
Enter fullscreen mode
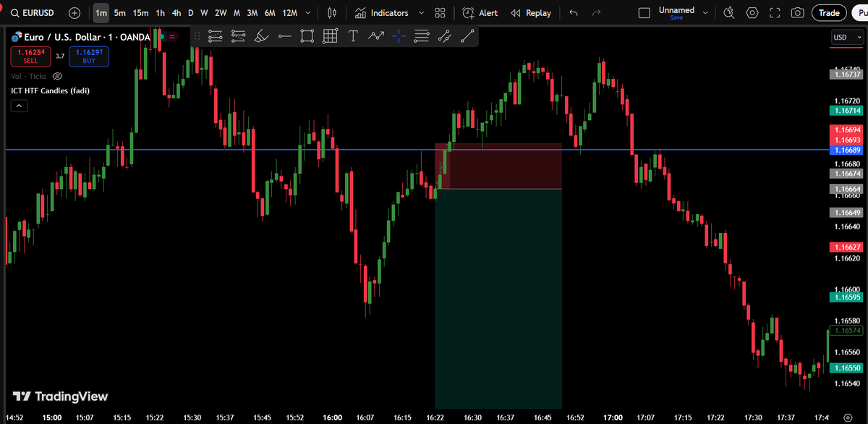[775, 12]
